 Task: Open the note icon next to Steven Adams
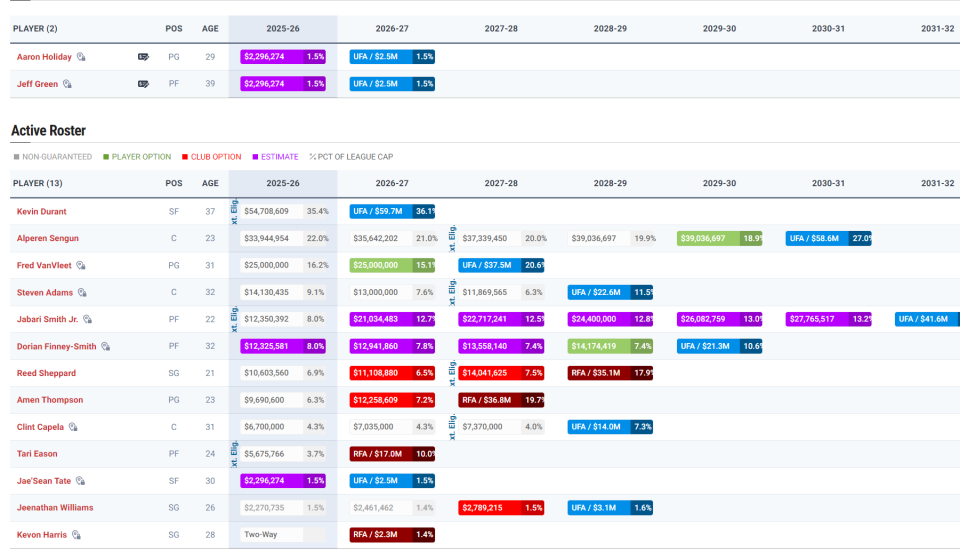(82, 293)
